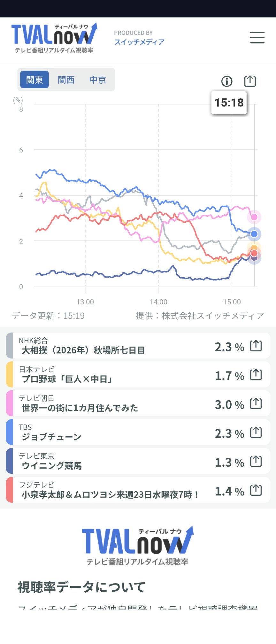Open the hamburger menu
276x644 pixels.
[x=257, y=37]
